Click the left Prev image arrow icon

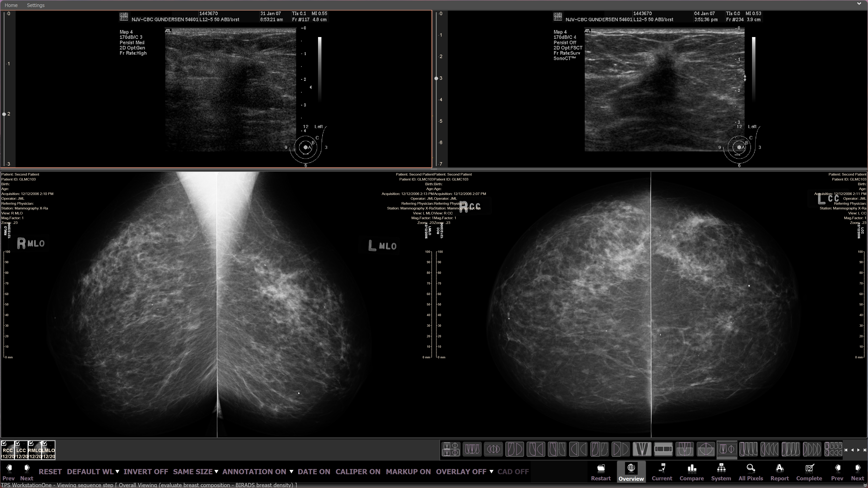pos(9,468)
